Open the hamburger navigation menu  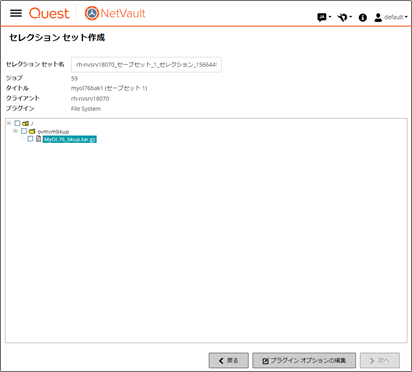tap(16, 13)
